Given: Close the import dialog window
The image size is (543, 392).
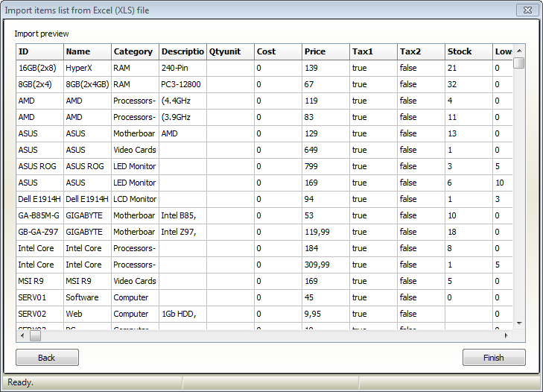Looking at the screenshot, I should pos(527,10).
